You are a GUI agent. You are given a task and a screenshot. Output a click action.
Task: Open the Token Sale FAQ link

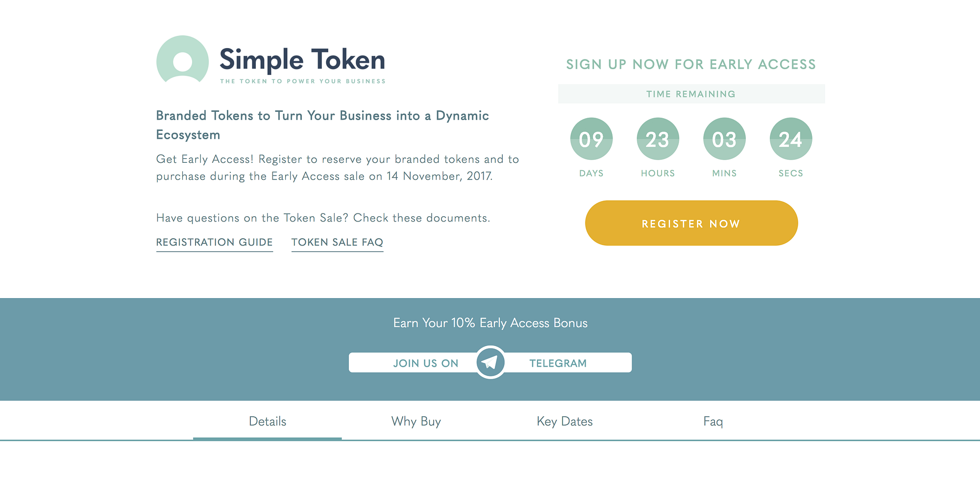pos(337,242)
